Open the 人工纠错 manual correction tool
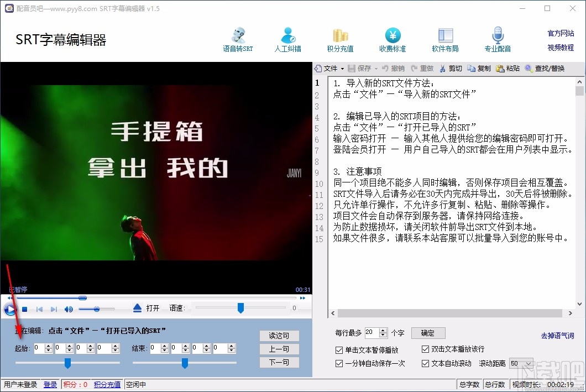 pos(287,39)
